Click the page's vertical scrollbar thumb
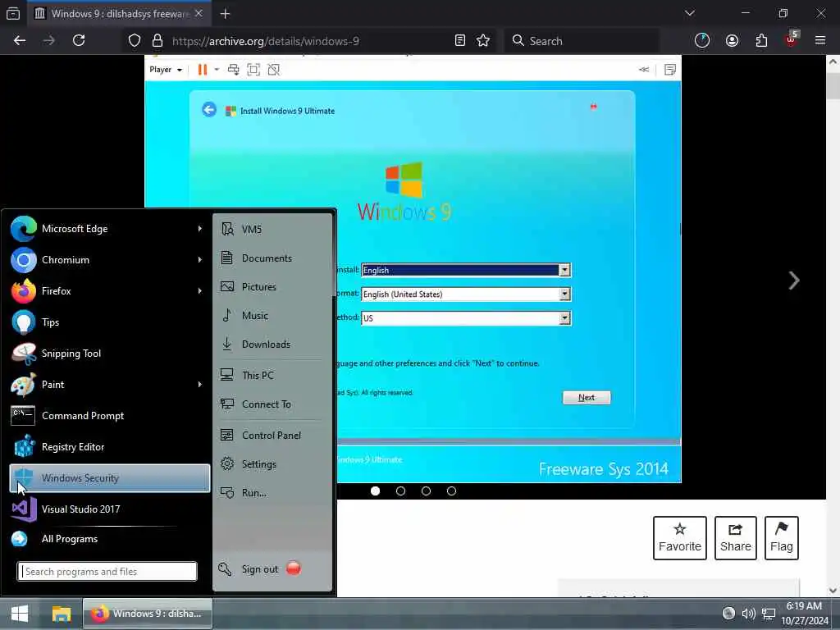The height and width of the screenshot is (630, 840). pyautogui.click(x=833, y=85)
